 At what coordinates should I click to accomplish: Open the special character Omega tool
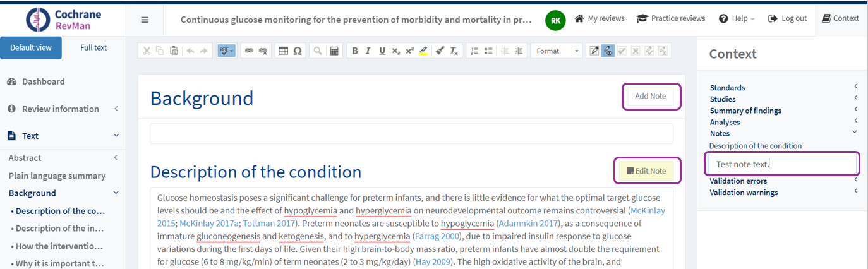click(x=297, y=51)
